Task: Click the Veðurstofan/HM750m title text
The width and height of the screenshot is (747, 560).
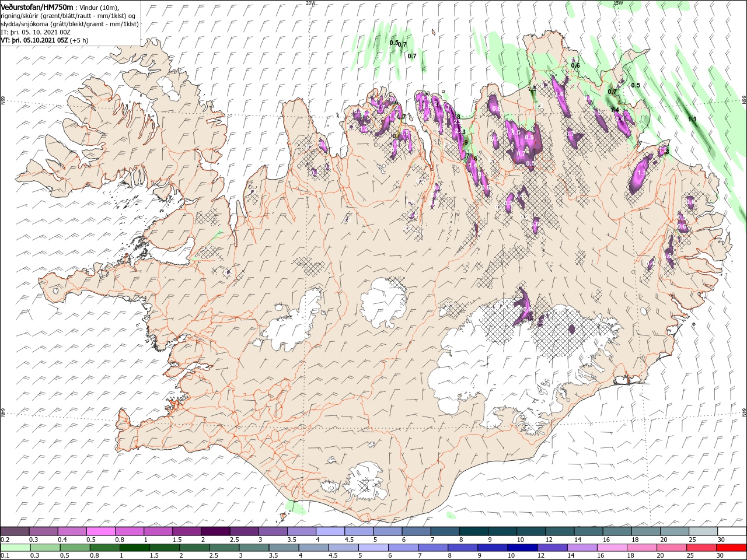Action: tap(37, 7)
